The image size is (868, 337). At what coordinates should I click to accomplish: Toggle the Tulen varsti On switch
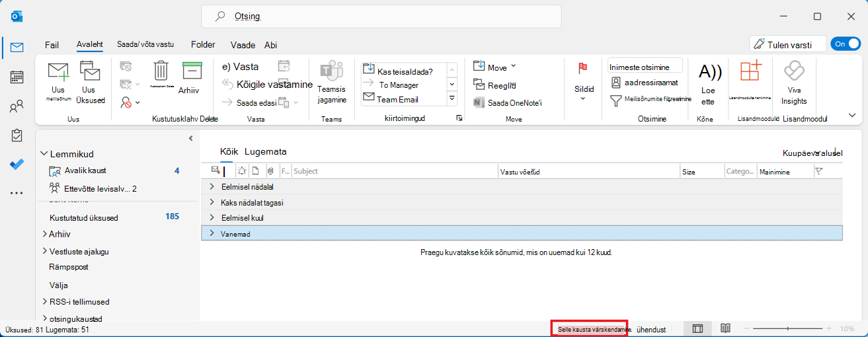coord(845,44)
